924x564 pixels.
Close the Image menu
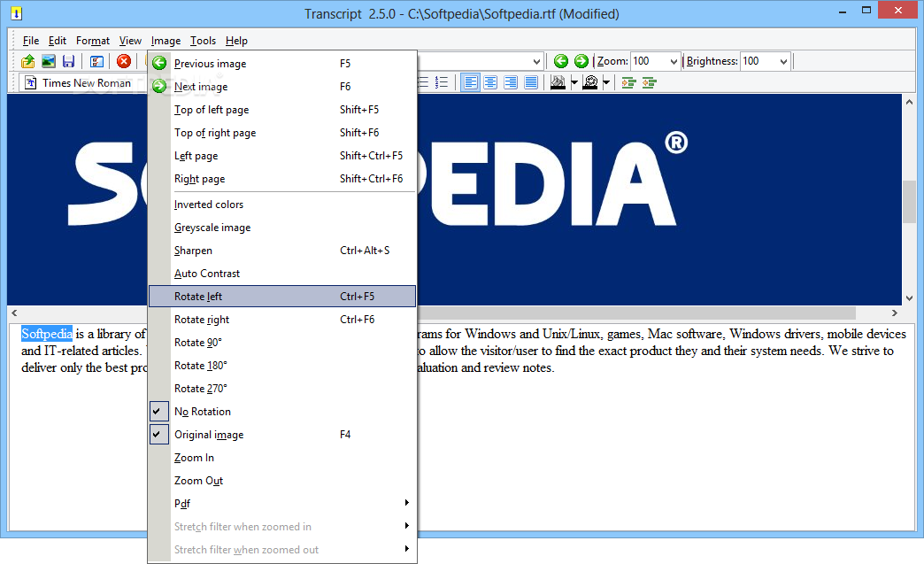pyautogui.click(x=166, y=41)
